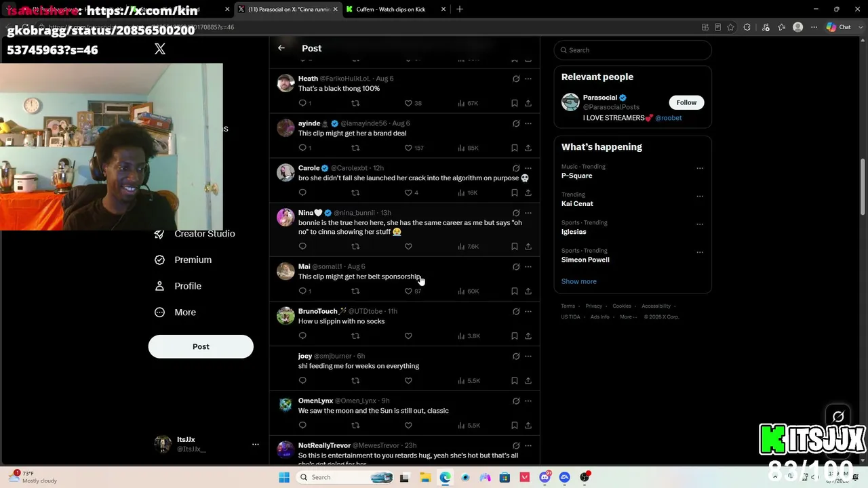Add this page to Edge favorites
Screen dimensions: 868x488
[730, 27]
